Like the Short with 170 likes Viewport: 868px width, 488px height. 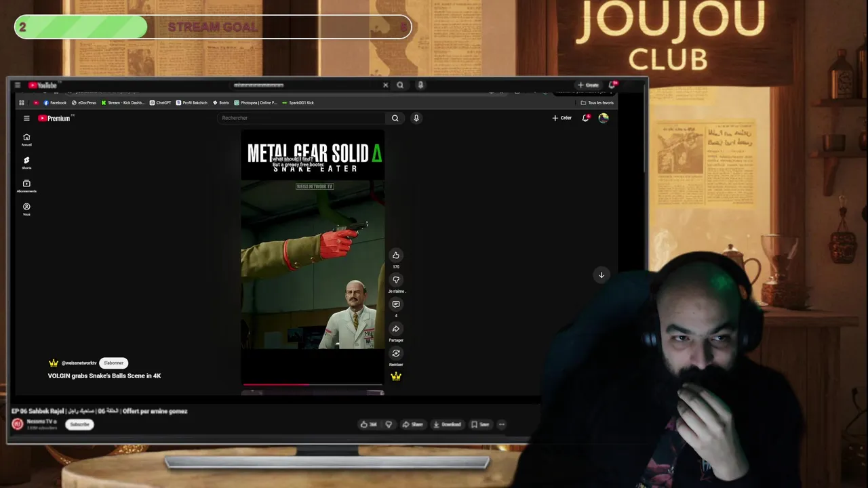click(x=396, y=256)
